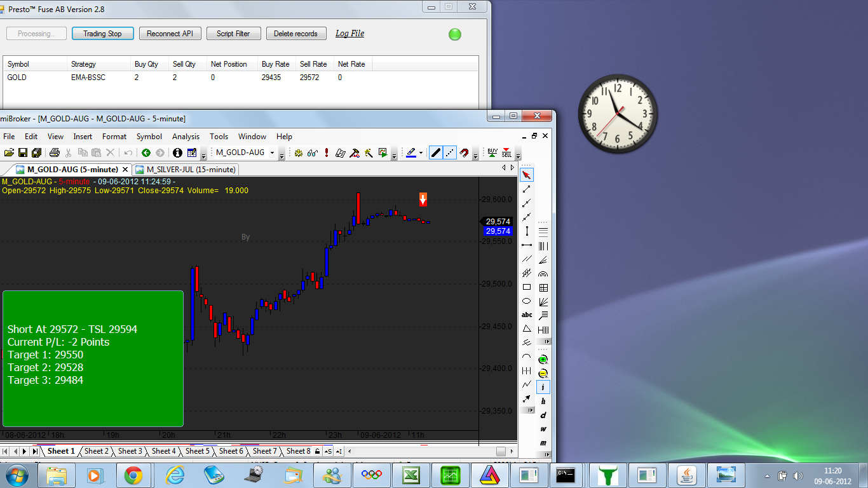
Task: Click the red exclamation Scan icon
Action: pyautogui.click(x=326, y=152)
